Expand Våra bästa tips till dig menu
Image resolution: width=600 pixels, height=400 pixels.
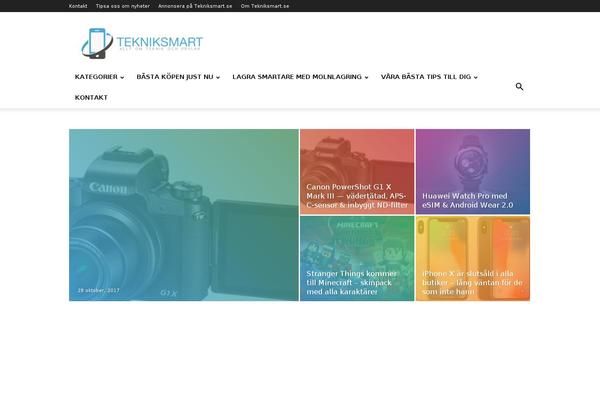(429, 77)
